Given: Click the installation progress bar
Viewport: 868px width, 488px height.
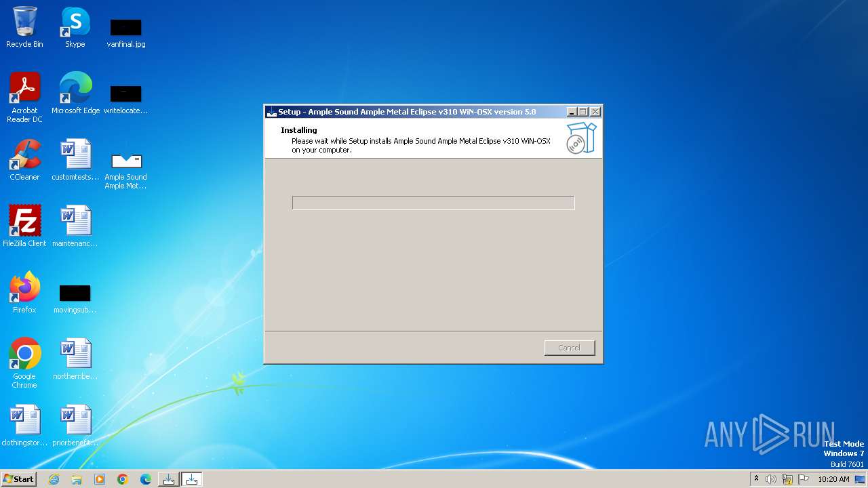Looking at the screenshot, I should click(433, 203).
